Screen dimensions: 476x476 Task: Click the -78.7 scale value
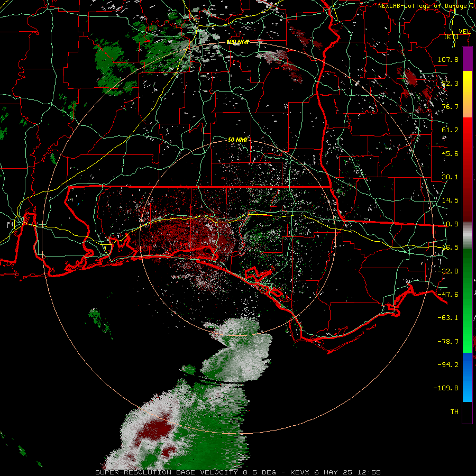point(448,342)
